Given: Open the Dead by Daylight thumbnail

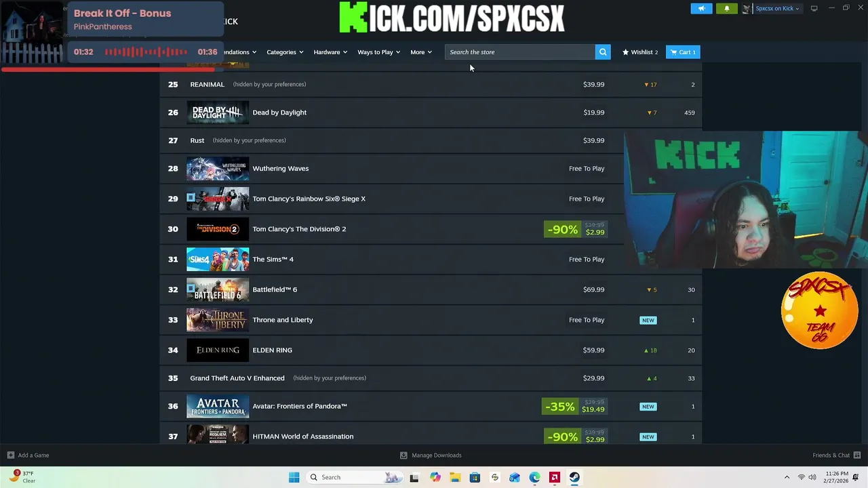Looking at the screenshot, I should coord(218,113).
